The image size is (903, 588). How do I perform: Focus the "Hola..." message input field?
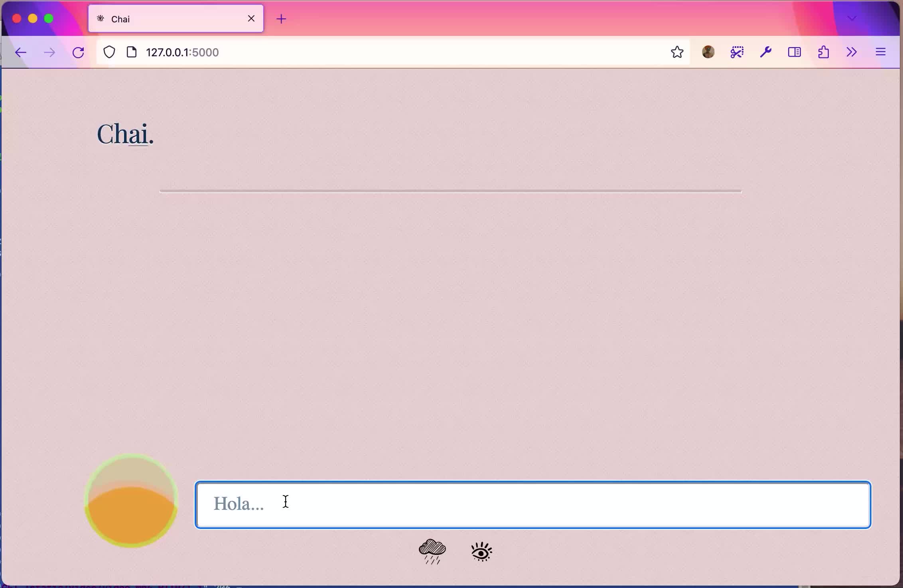pyautogui.click(x=533, y=505)
